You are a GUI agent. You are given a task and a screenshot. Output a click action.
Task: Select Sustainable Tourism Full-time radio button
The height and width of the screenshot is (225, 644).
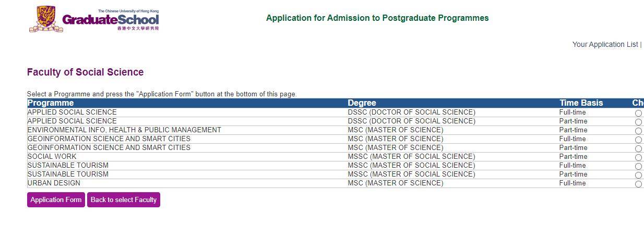tap(638, 166)
